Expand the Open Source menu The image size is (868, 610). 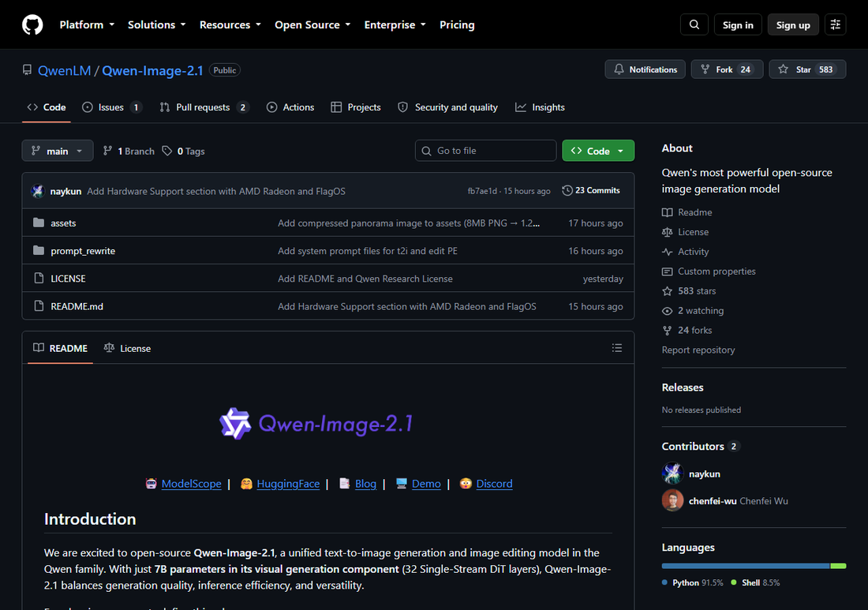click(312, 25)
